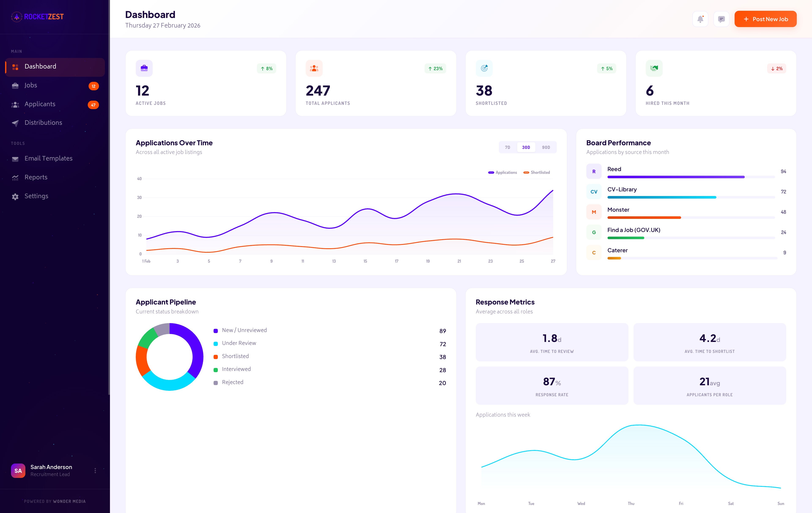
Task: Click the 5% Shortlisted trend badge
Action: point(606,69)
